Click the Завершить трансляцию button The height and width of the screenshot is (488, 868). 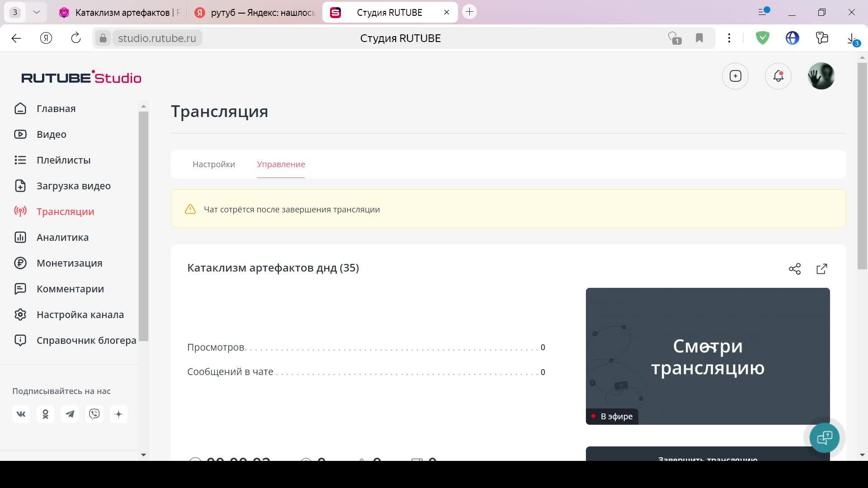(x=708, y=455)
